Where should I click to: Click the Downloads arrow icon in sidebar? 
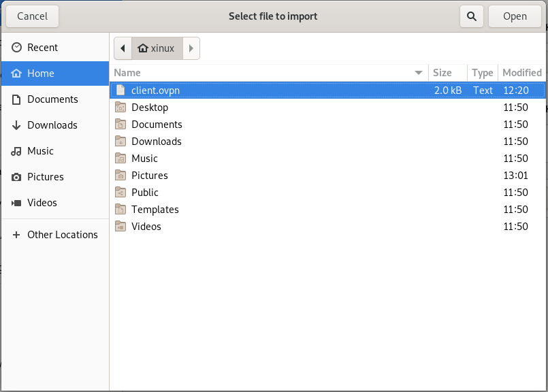(16, 125)
